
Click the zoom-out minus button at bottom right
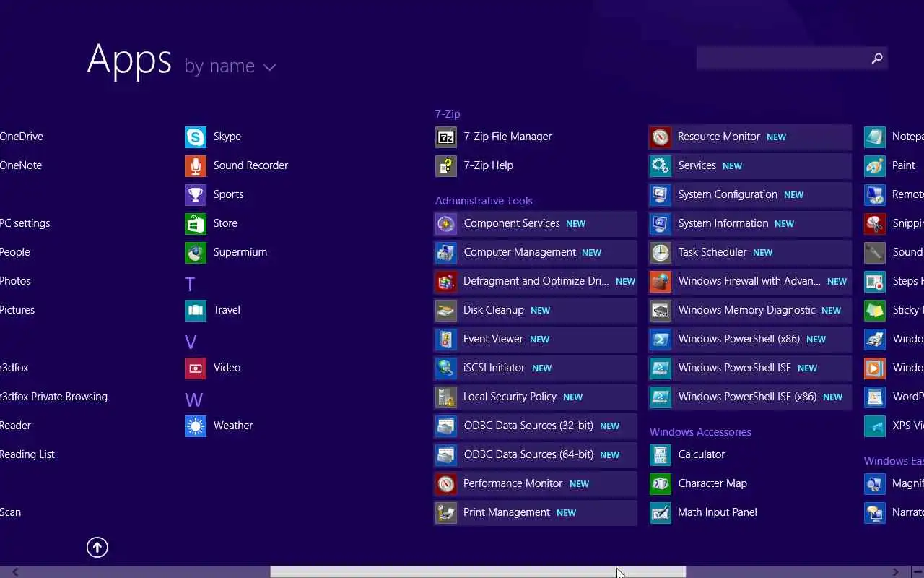pyautogui.click(x=917, y=571)
